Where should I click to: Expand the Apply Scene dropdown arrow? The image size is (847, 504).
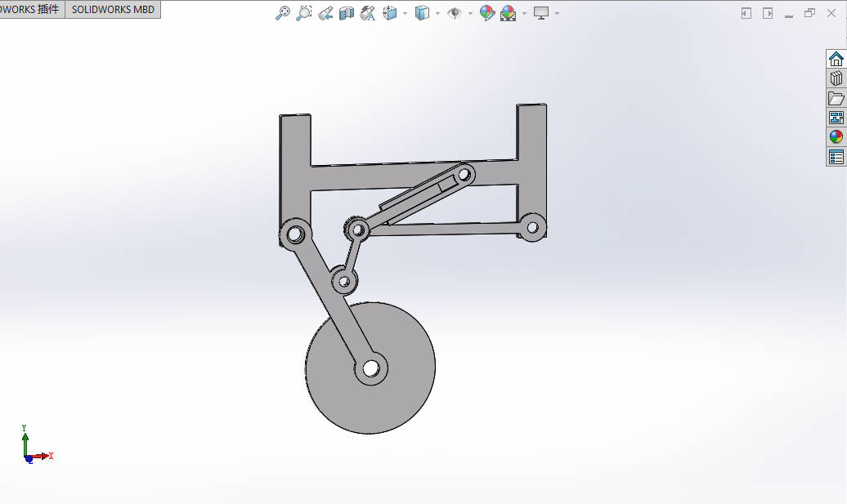pyautogui.click(x=524, y=14)
